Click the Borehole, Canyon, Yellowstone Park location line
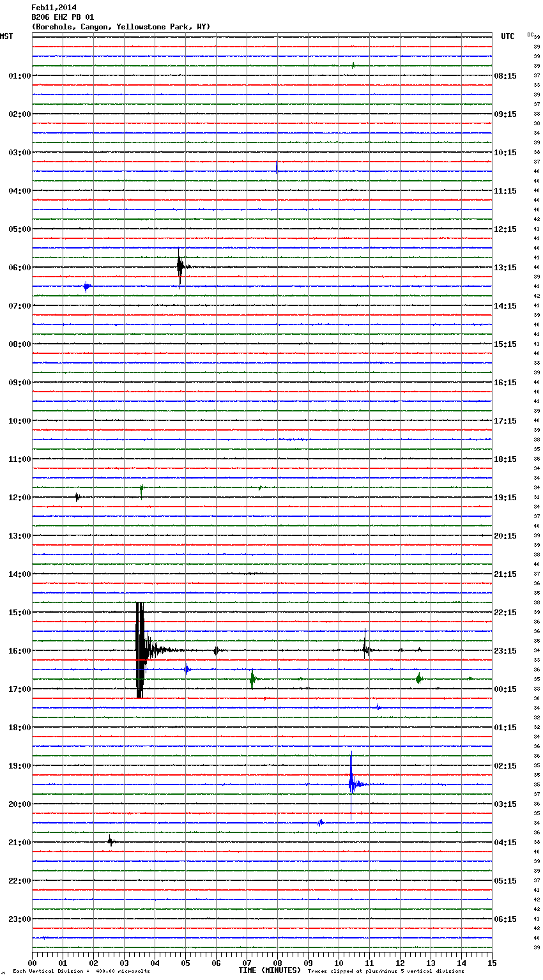Screen dimensions: 543x980 pos(121,27)
